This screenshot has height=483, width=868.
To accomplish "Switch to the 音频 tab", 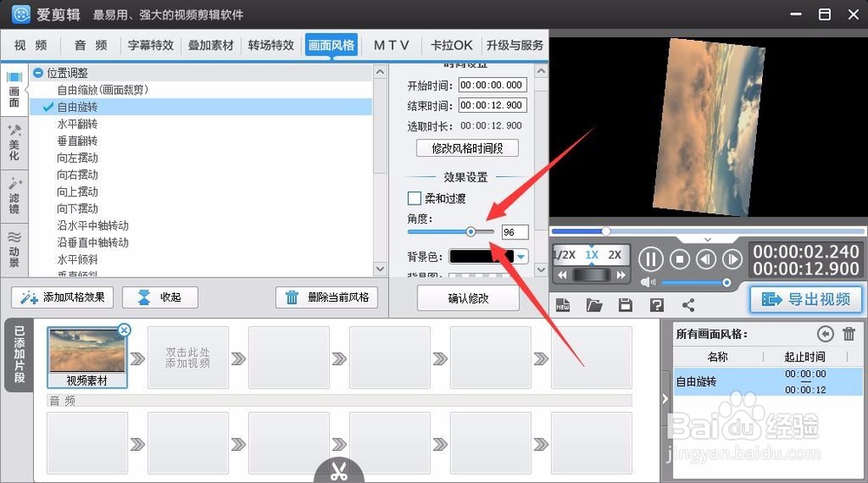I will pos(91,45).
